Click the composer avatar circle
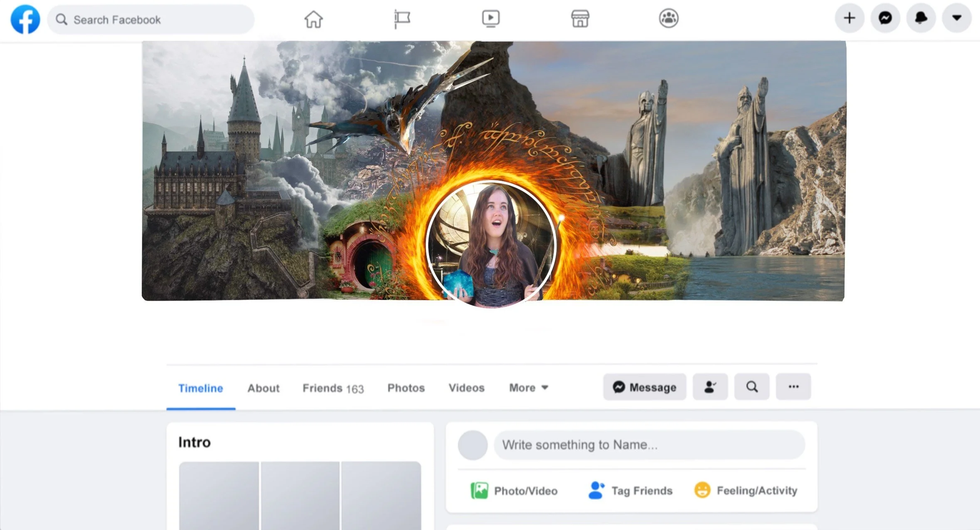 click(473, 445)
